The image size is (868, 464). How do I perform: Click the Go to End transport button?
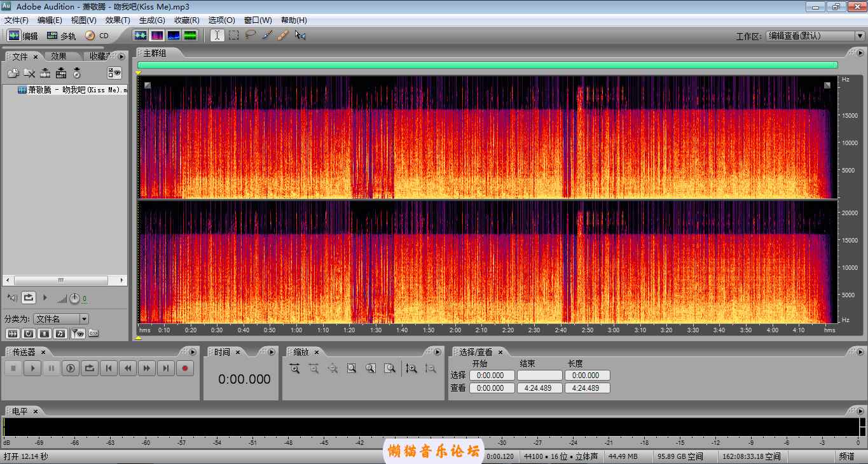click(x=166, y=368)
